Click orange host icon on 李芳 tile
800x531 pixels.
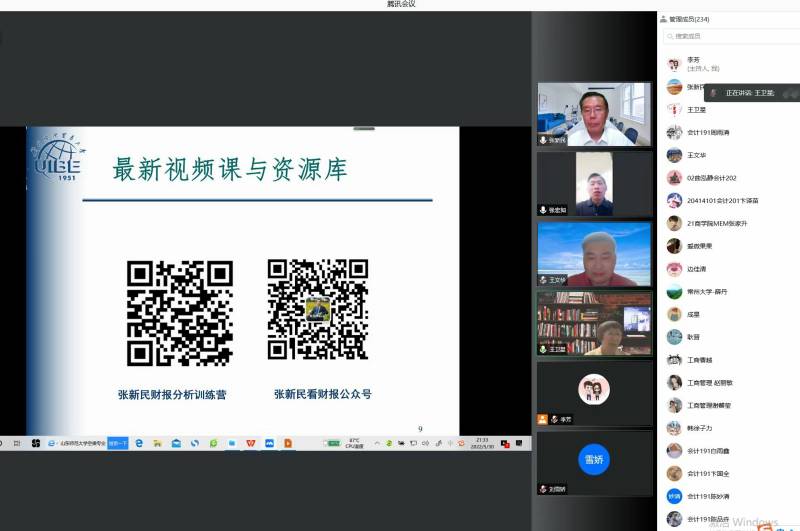click(542, 419)
